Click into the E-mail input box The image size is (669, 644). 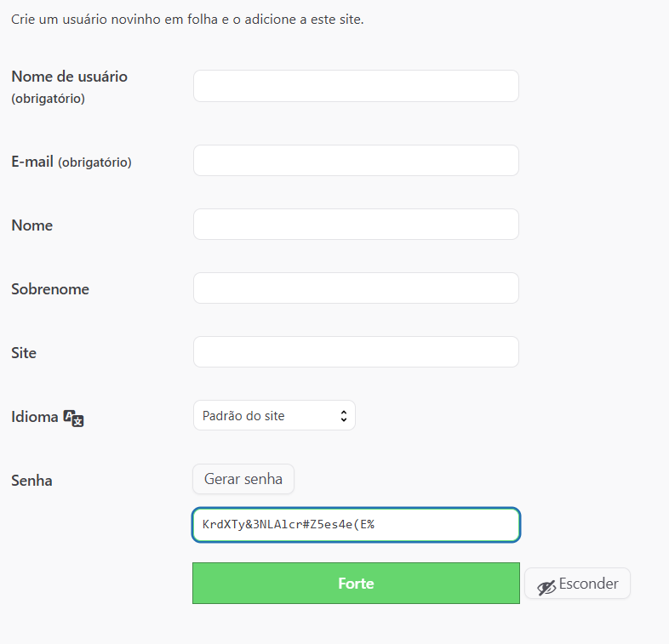356,161
